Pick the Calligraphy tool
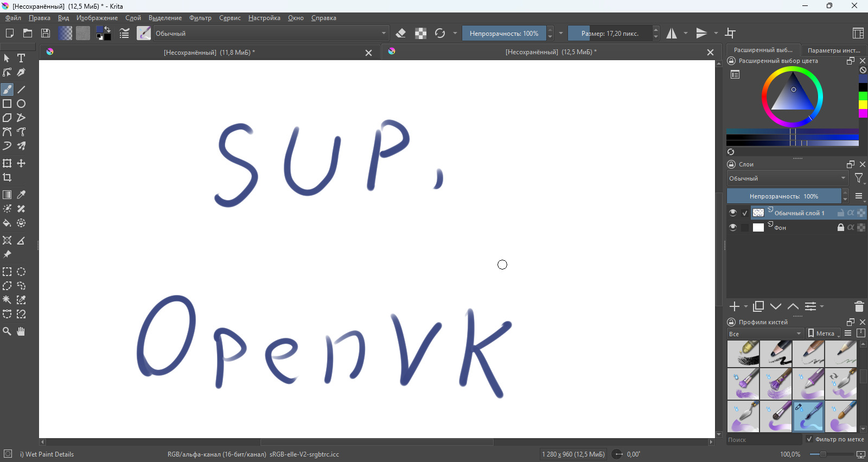The height and width of the screenshot is (462, 868). [x=21, y=72]
